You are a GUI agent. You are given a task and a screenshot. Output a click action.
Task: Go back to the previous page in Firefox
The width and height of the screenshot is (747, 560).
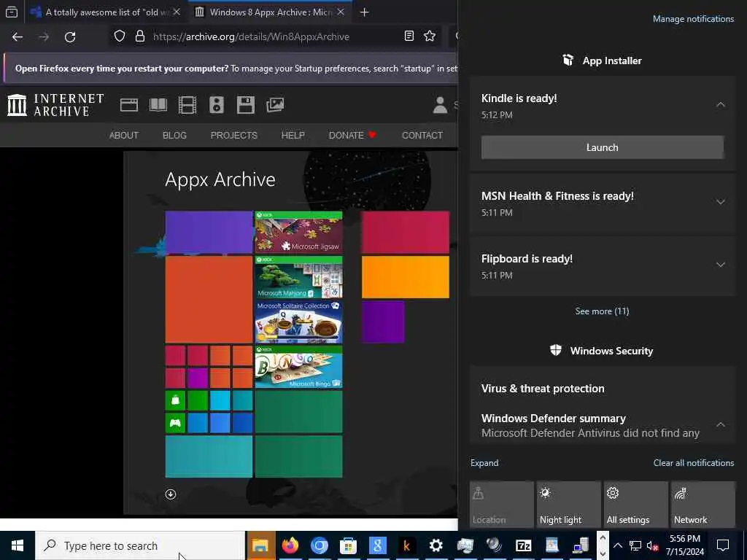tap(18, 36)
